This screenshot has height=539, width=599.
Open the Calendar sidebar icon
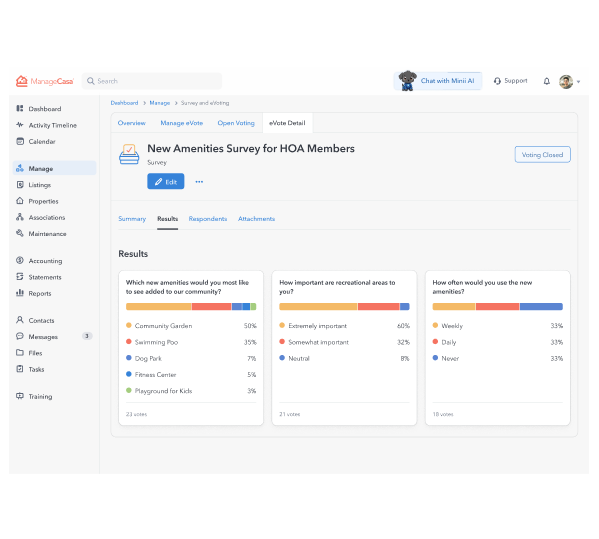click(x=20, y=141)
